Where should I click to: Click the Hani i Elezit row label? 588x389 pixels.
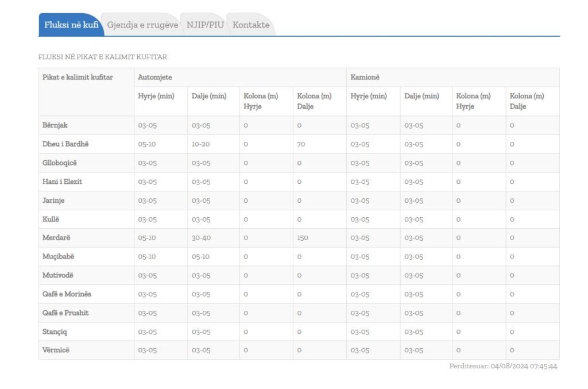(62, 182)
